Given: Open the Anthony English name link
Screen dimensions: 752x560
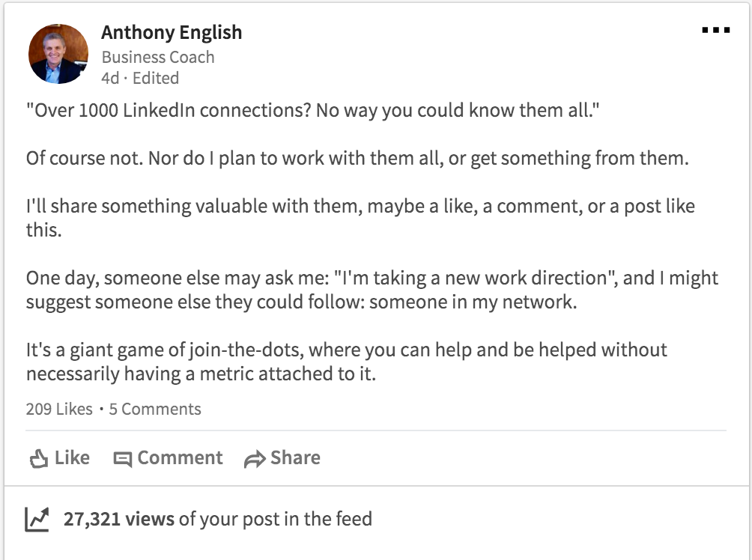Looking at the screenshot, I should [172, 33].
